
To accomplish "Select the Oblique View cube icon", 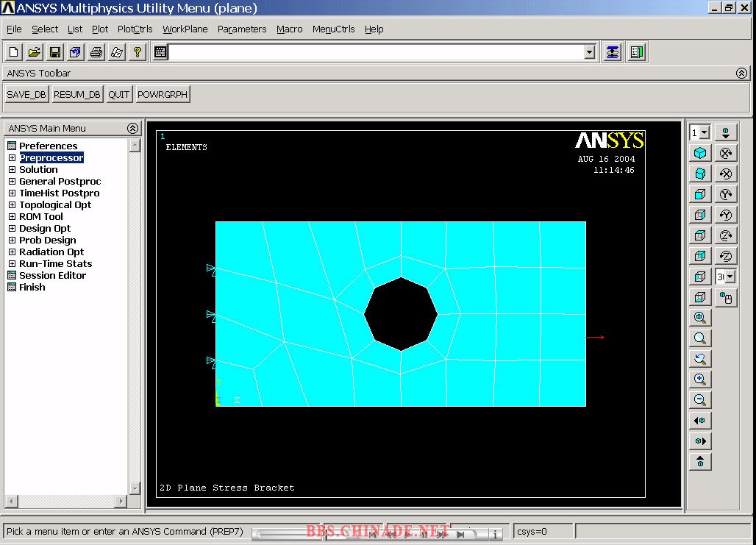I will [x=700, y=174].
